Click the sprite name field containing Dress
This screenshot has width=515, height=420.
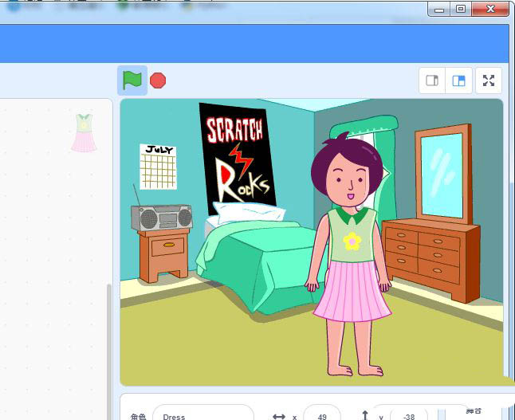point(202,416)
